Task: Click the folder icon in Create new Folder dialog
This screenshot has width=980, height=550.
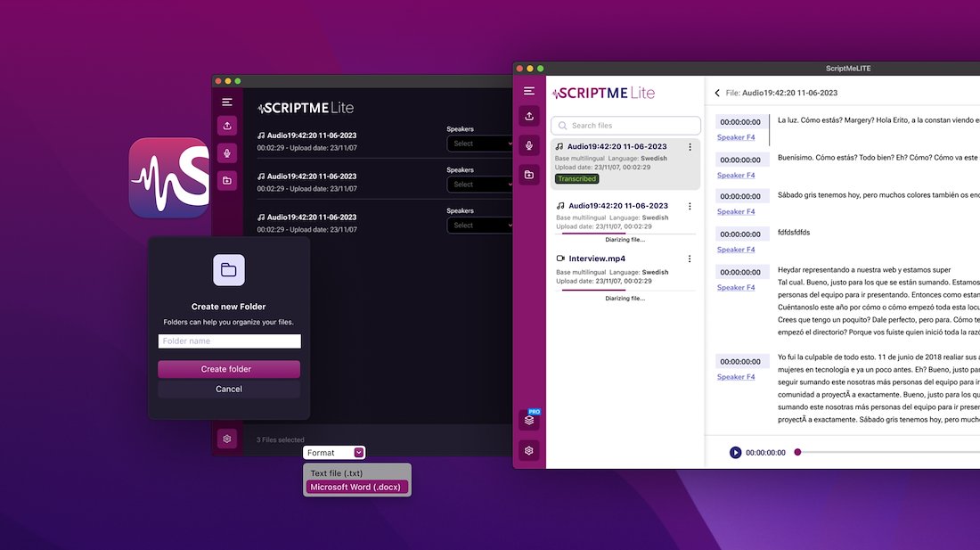Action: [x=229, y=270]
